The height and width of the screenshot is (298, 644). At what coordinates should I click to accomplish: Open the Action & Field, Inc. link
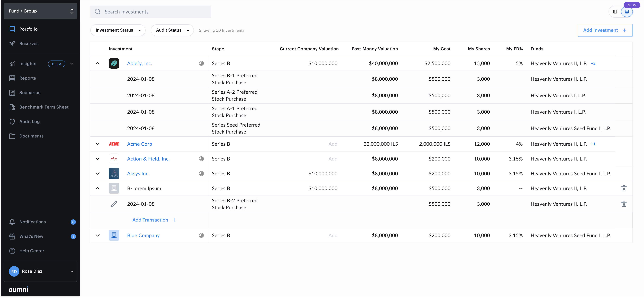click(148, 159)
